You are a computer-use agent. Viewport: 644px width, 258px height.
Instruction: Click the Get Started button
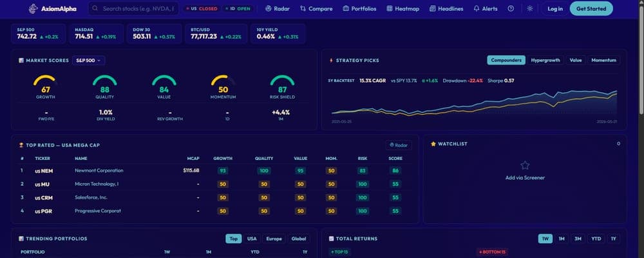tap(591, 8)
